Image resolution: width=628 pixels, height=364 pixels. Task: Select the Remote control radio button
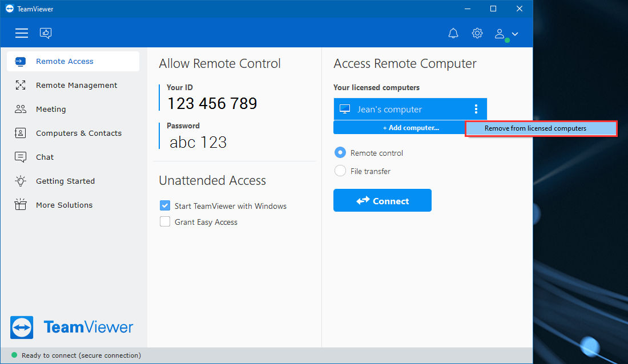340,152
